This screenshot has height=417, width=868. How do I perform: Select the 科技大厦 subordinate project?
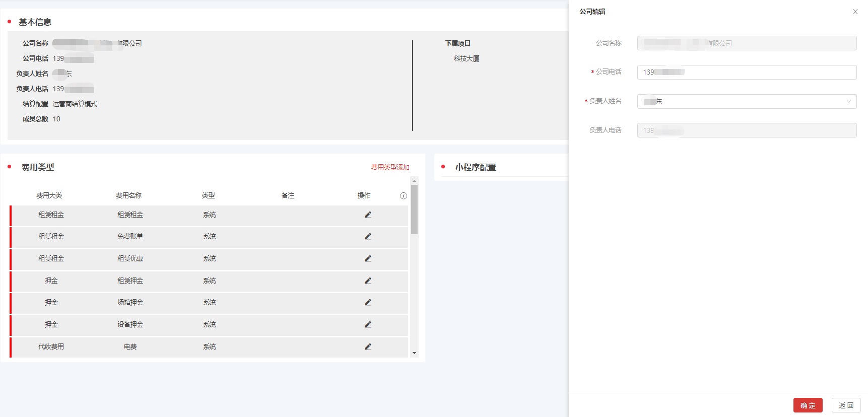pyautogui.click(x=466, y=59)
